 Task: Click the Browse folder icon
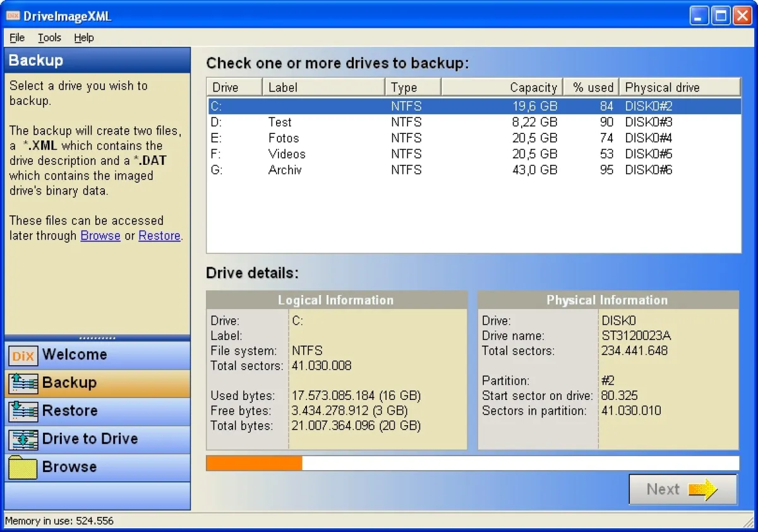pyautogui.click(x=23, y=468)
